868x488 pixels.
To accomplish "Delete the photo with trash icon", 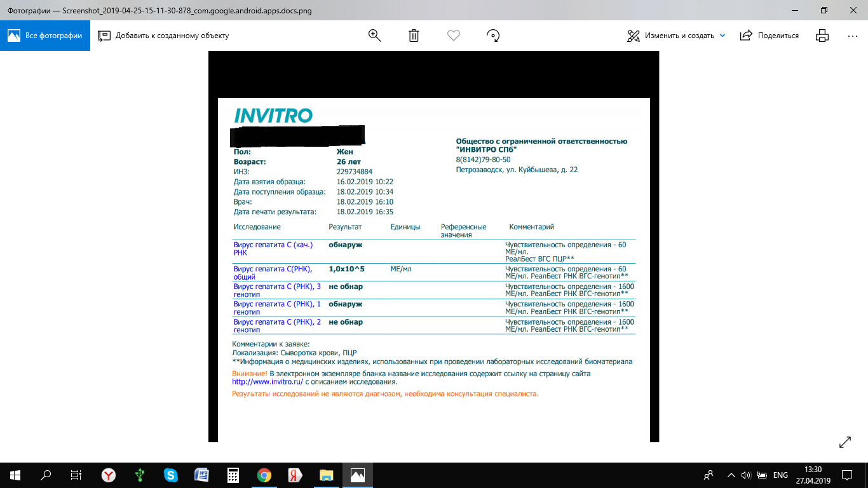I will (x=414, y=36).
